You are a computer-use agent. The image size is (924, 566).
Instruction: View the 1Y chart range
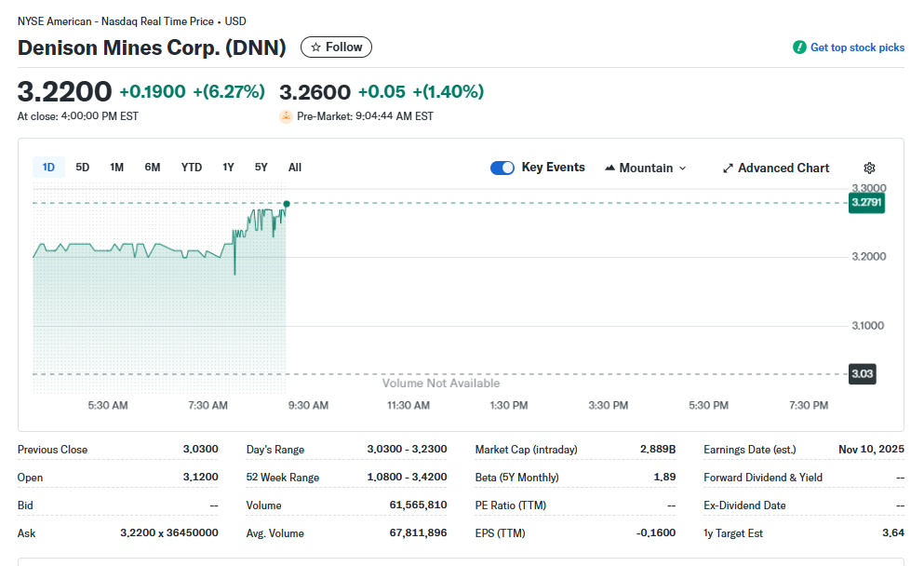coord(228,168)
